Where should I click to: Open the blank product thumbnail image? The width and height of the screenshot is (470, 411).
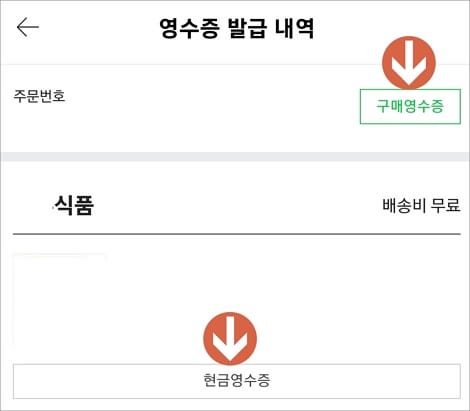click(x=59, y=301)
